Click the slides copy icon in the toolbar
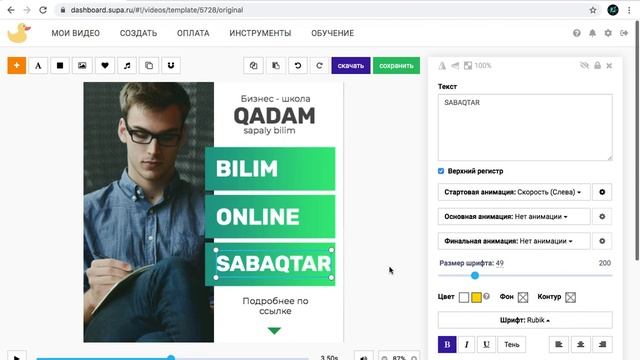Viewport: 640px width, 360px height. 149,65
